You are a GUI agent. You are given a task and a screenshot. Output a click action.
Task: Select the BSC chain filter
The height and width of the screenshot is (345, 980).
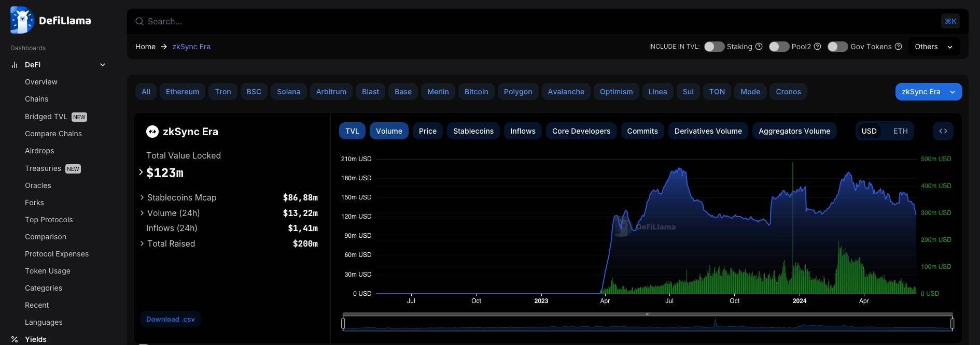coord(254,92)
